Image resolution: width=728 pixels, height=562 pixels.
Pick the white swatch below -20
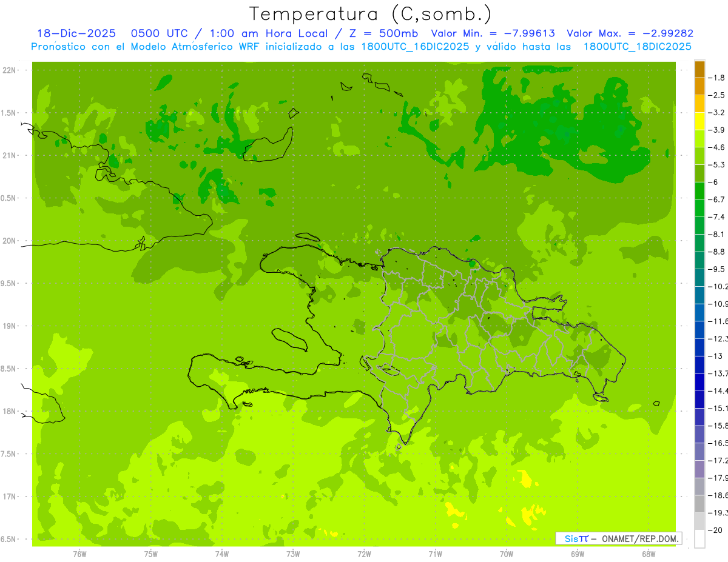coord(699,538)
